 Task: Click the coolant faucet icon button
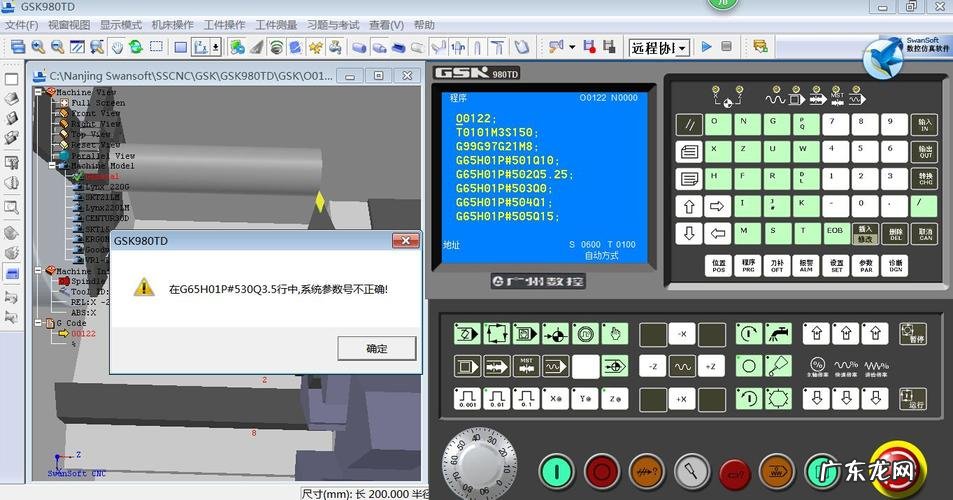coord(777,334)
